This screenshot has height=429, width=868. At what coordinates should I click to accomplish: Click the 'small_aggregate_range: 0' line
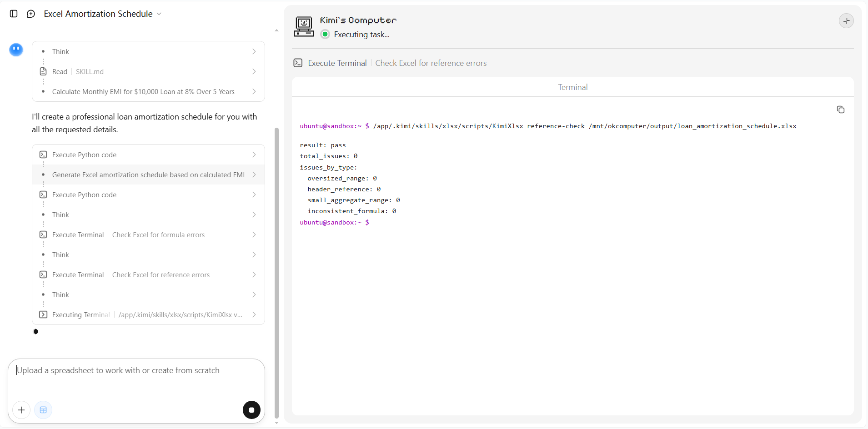coord(354,200)
